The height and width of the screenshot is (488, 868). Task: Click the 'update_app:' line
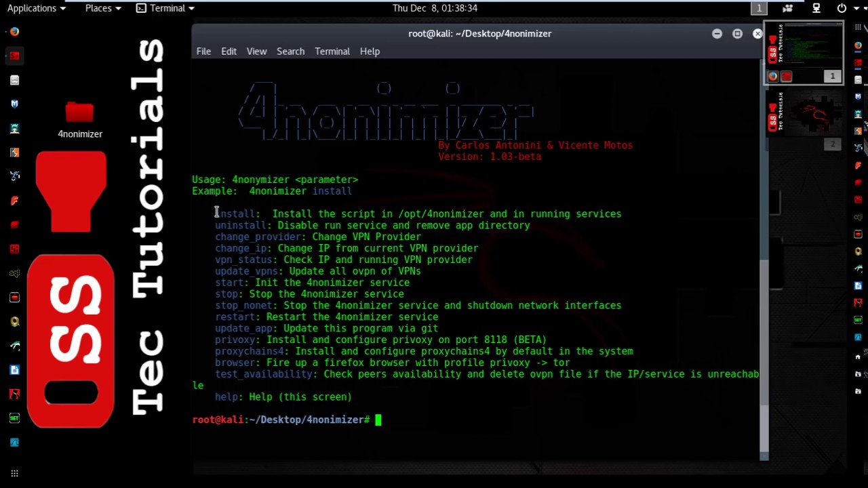pos(327,329)
